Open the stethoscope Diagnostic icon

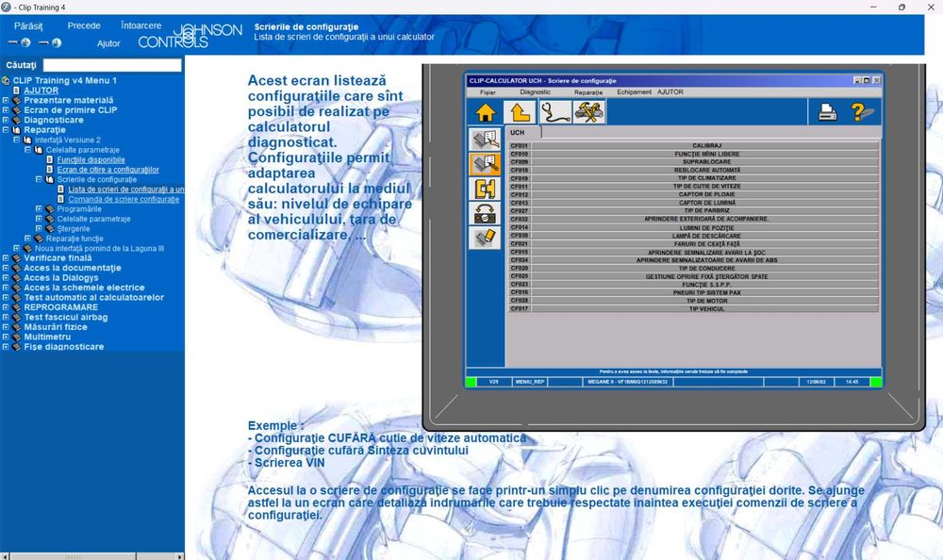coord(554,112)
